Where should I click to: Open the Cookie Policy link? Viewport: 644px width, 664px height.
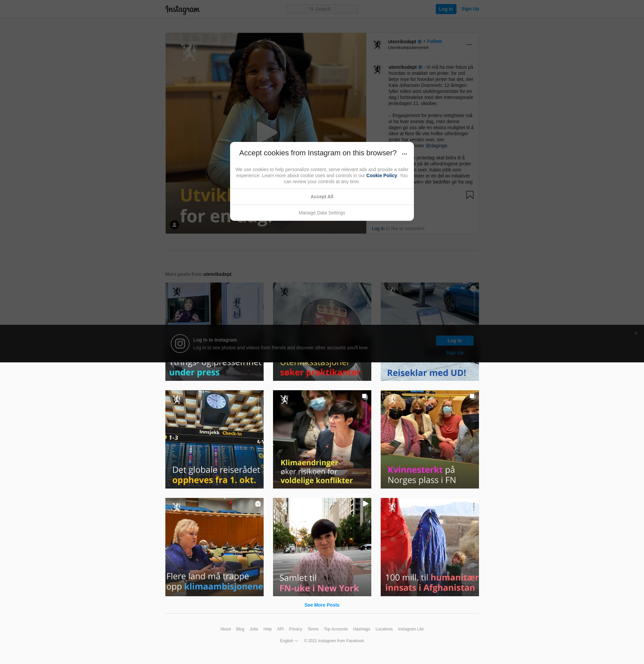pos(381,175)
